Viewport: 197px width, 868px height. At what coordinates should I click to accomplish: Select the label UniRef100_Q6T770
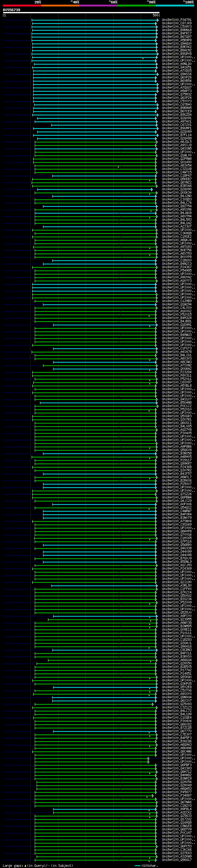click(x=177, y=731)
